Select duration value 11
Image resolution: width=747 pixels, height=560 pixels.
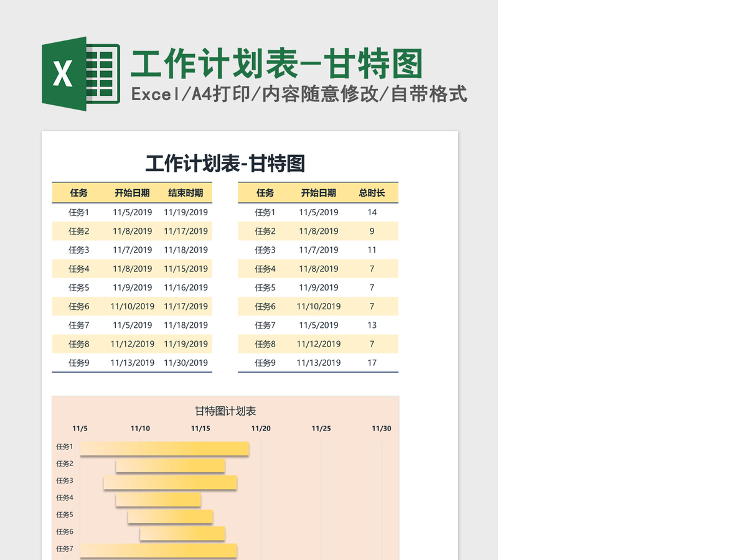pos(372,250)
